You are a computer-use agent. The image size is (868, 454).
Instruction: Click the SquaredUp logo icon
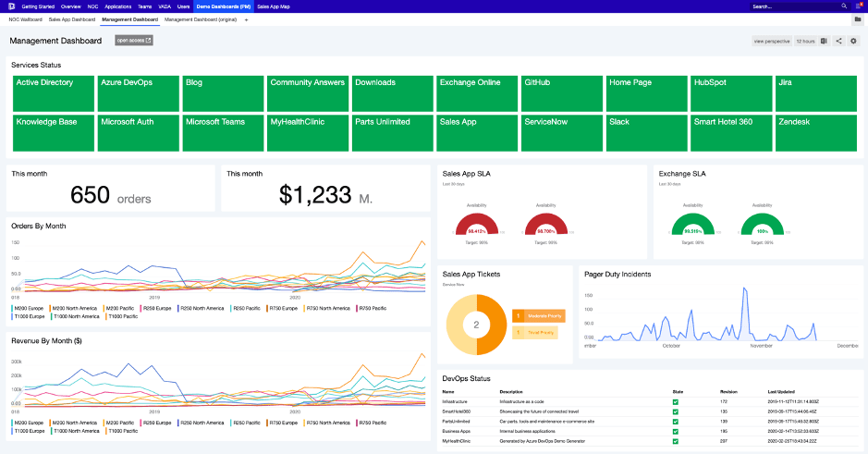[12, 6]
